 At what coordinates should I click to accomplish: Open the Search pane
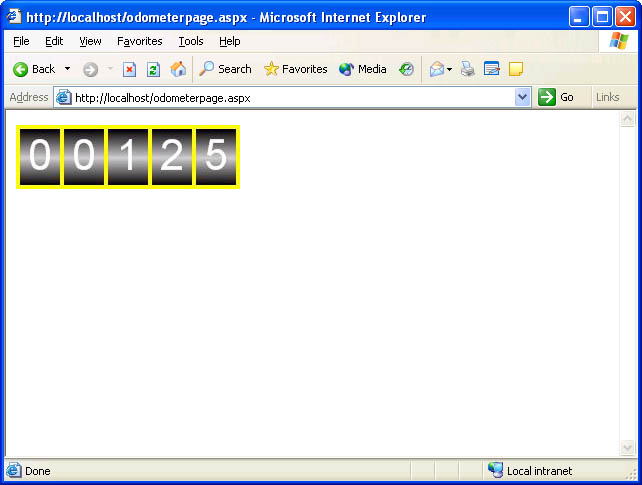coord(225,69)
